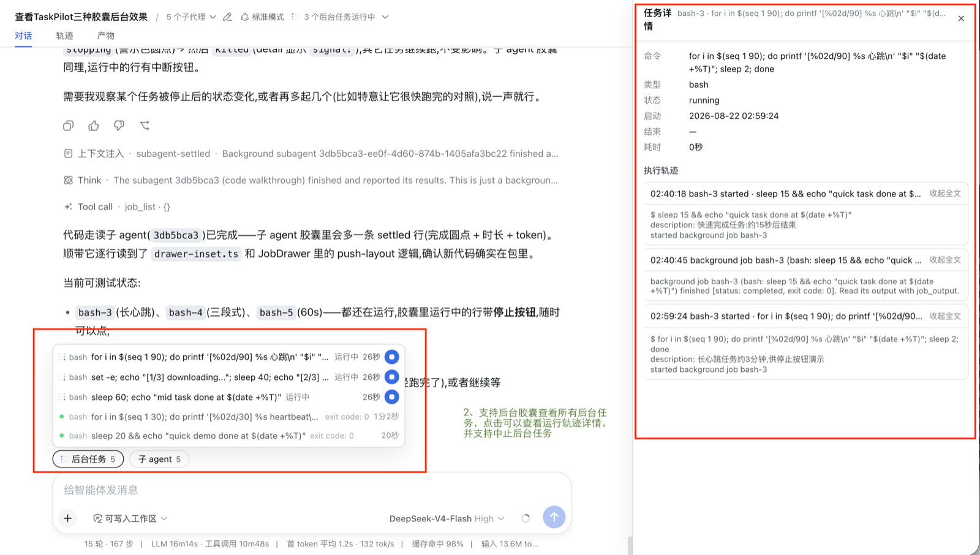The width and height of the screenshot is (980, 555).
Task: Open the writable workspace permission dropdown
Action: pos(130,518)
